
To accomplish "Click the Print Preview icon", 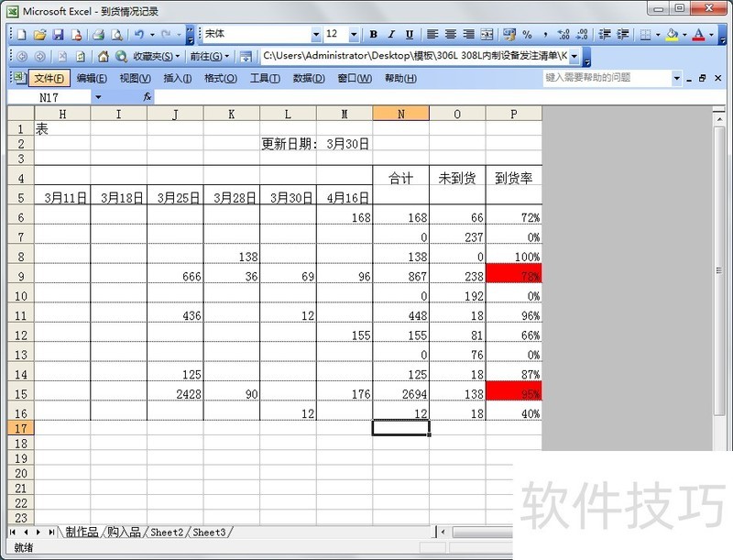I will (x=115, y=34).
